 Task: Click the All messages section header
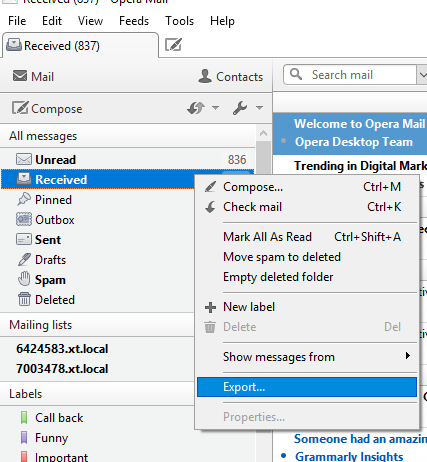click(128, 136)
